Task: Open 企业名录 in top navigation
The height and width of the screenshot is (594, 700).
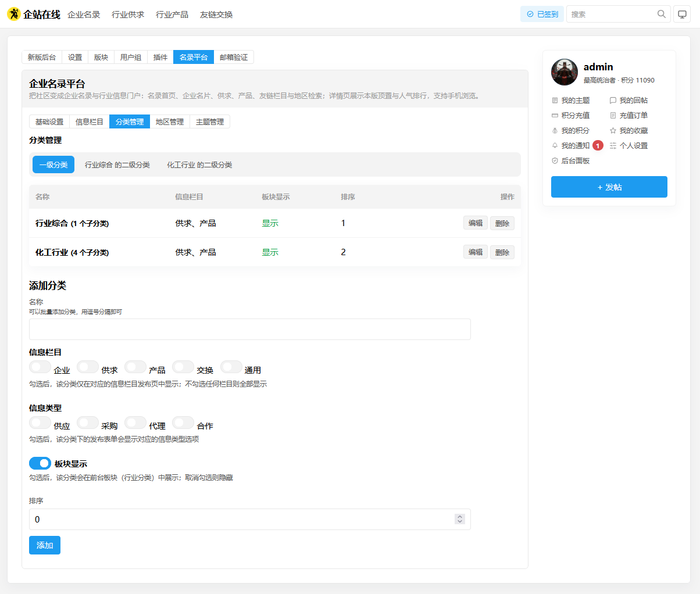Action: (x=84, y=15)
